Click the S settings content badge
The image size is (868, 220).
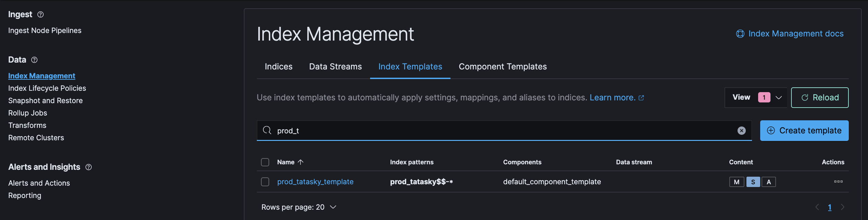[753, 182]
